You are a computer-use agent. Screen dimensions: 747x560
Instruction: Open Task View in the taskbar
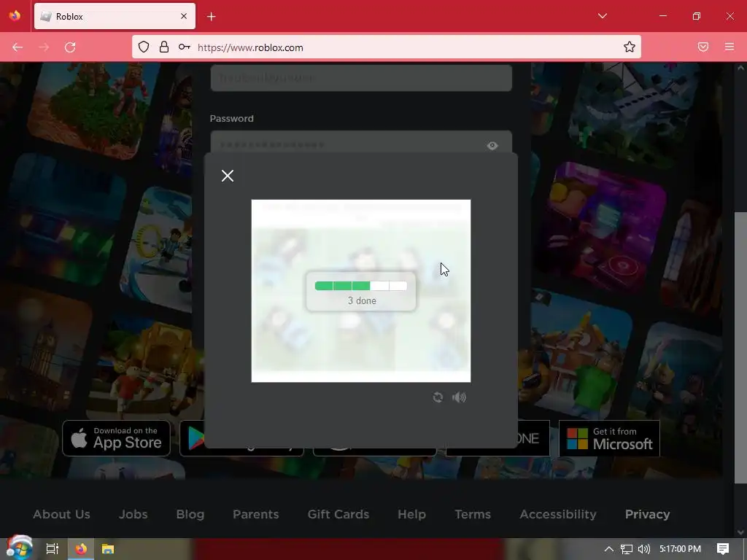52,548
